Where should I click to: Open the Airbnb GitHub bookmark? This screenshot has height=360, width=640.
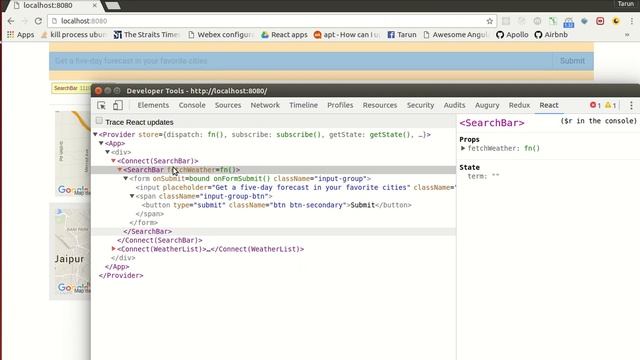pyautogui.click(x=551, y=35)
